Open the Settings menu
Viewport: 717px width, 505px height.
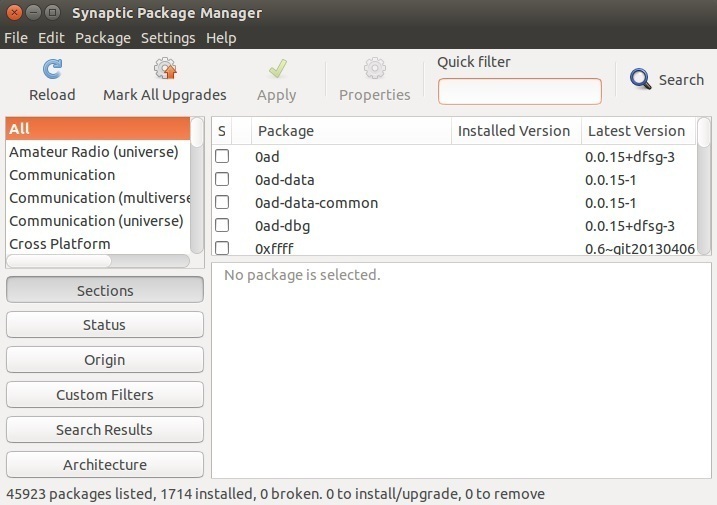coord(168,38)
